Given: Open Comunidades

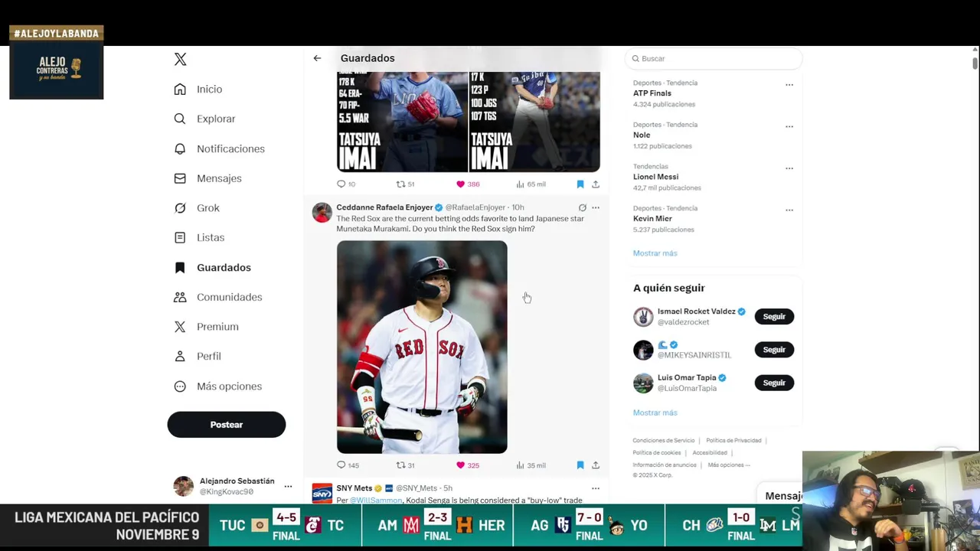Looking at the screenshot, I should (x=218, y=297).
